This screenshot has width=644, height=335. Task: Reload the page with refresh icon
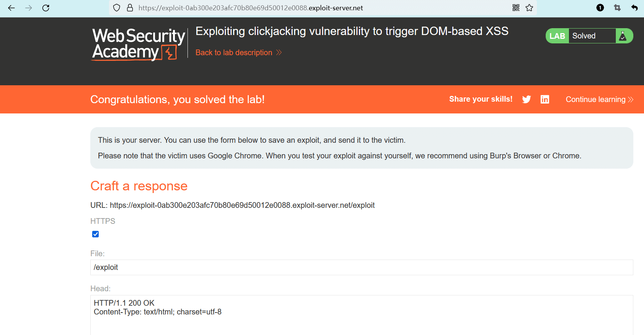point(46,8)
